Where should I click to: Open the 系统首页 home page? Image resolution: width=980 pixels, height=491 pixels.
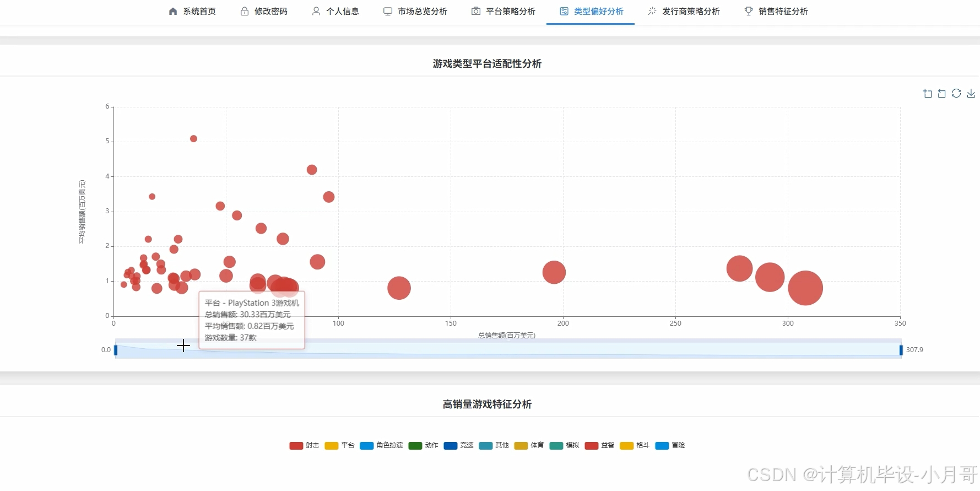point(192,11)
